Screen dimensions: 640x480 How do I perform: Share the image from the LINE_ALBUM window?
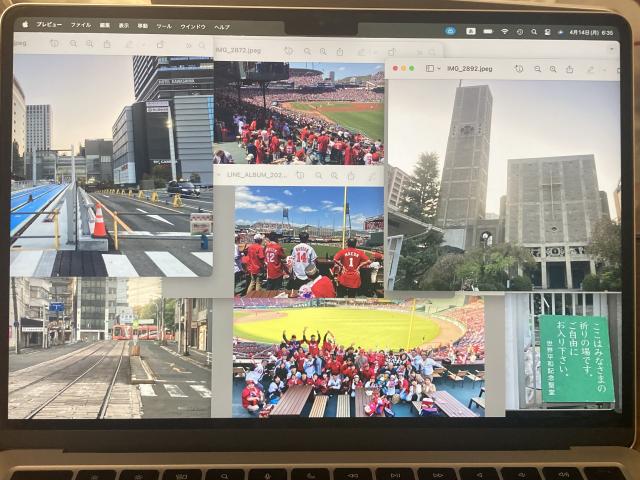click(351, 176)
